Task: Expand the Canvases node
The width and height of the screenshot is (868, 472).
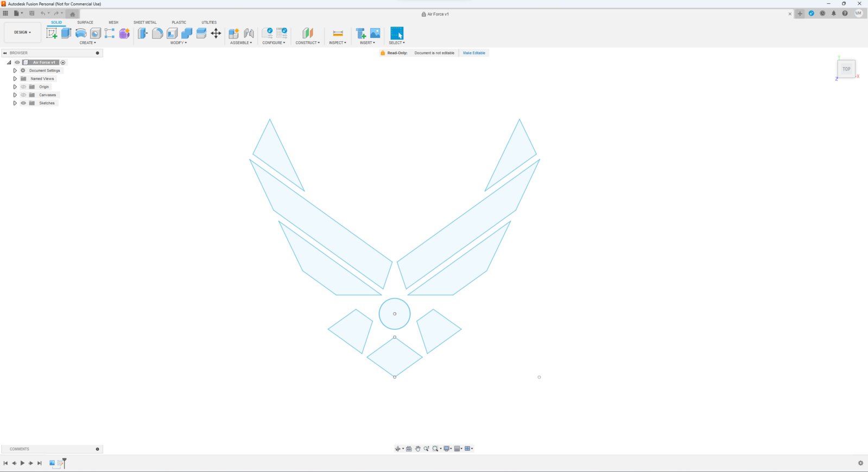Action: [x=15, y=95]
